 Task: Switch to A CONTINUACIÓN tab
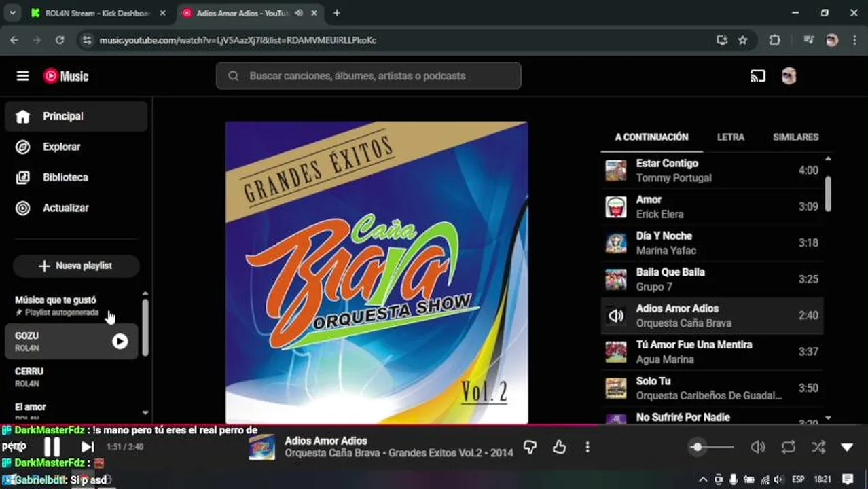[651, 137]
